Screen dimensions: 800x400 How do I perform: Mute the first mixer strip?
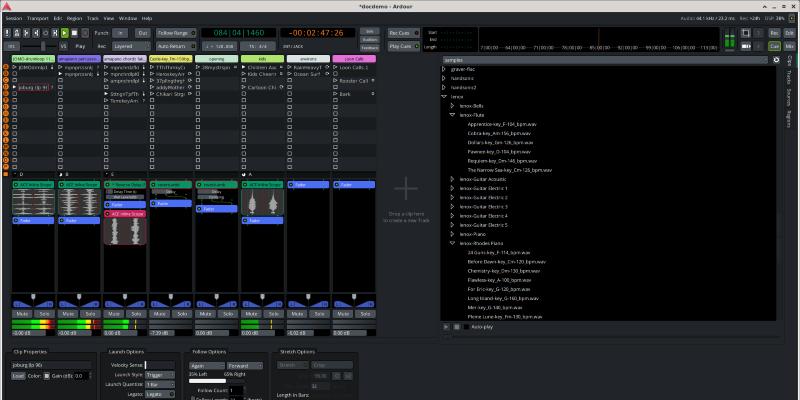point(20,313)
